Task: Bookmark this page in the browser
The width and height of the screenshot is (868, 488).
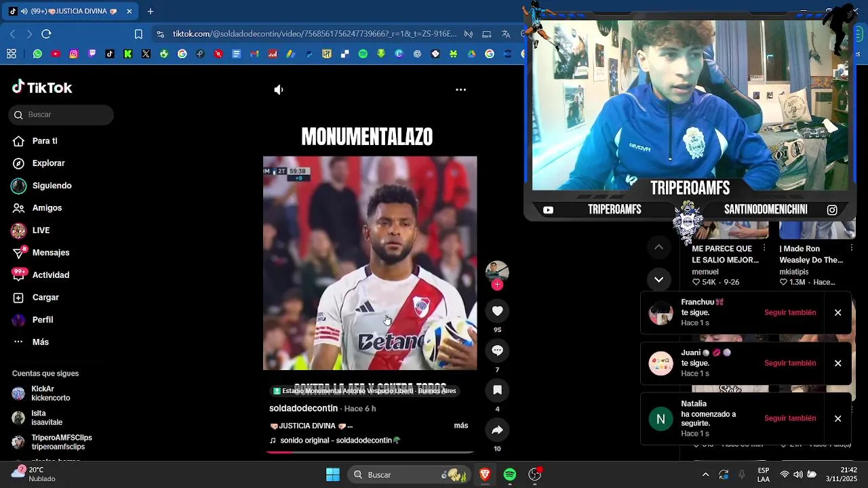Action: [138, 34]
